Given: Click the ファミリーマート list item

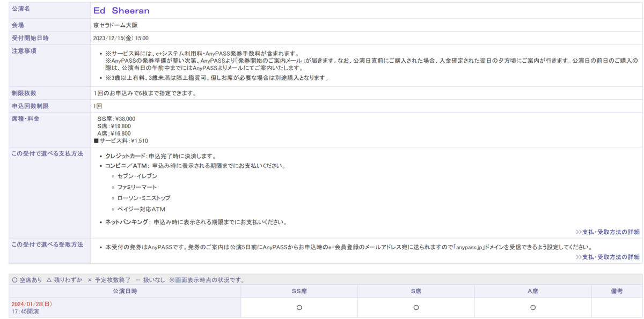Looking at the screenshot, I should tap(137, 187).
